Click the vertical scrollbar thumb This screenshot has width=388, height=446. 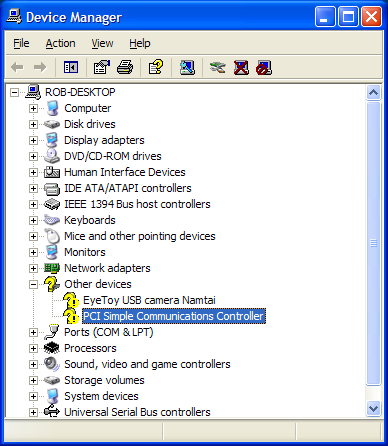point(373,243)
